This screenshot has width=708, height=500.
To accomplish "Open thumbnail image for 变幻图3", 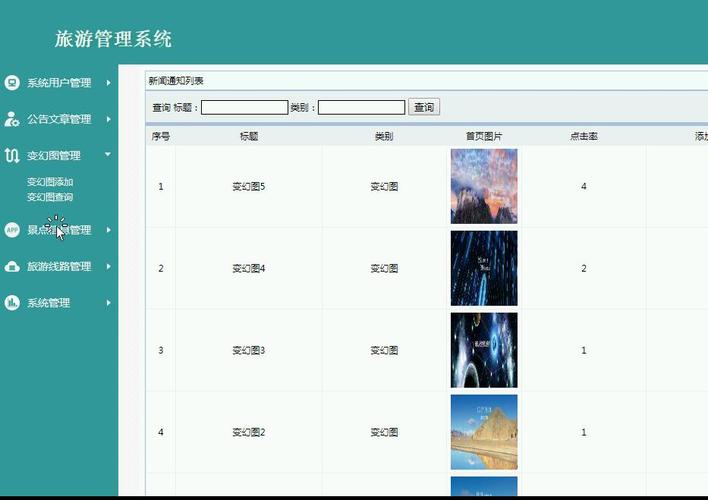I will [484, 350].
